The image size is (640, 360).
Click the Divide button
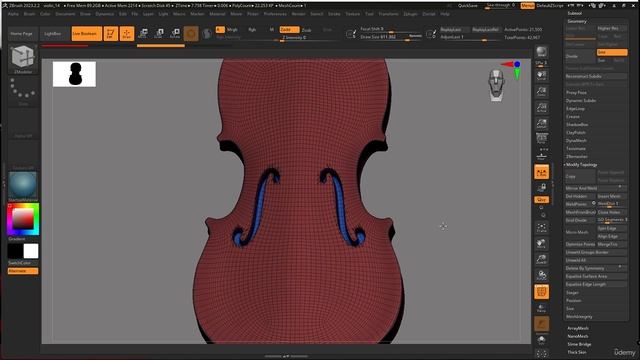[x=580, y=56]
